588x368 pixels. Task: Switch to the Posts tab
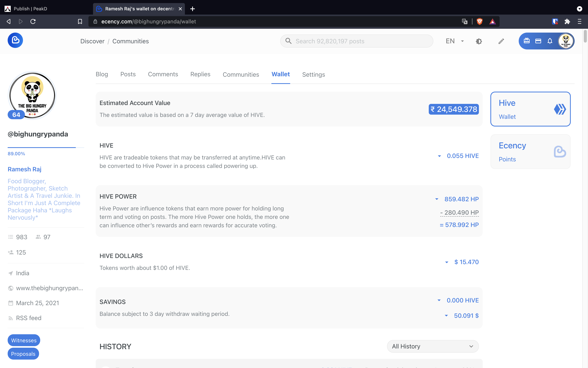pyautogui.click(x=128, y=74)
